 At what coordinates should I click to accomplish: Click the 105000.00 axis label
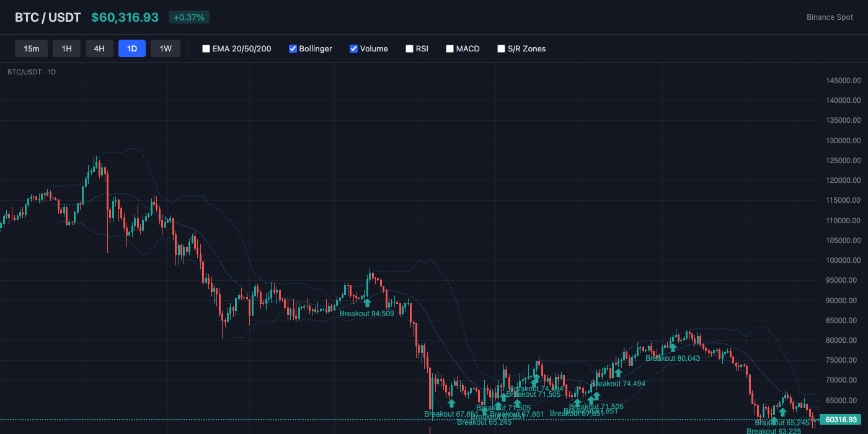click(843, 241)
